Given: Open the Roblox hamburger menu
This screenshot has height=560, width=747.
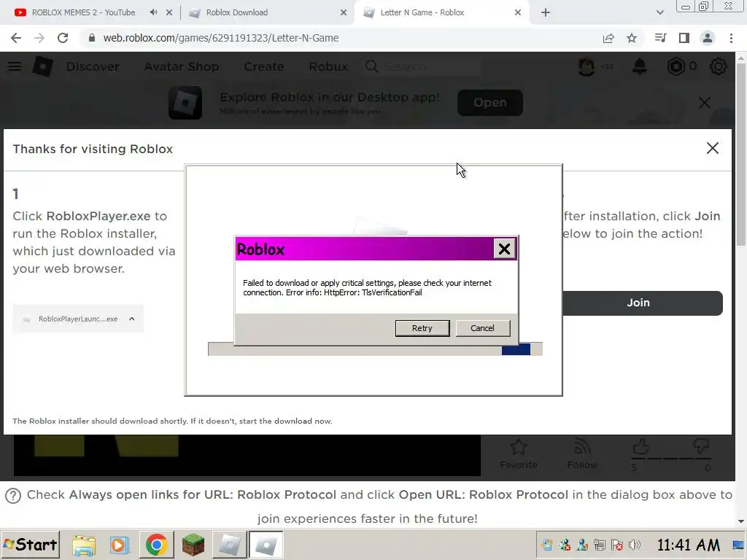Looking at the screenshot, I should (x=15, y=66).
